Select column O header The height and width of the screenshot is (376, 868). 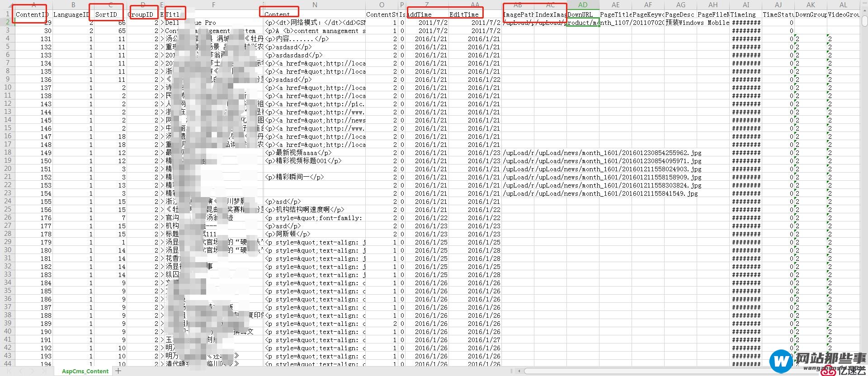[x=382, y=5]
